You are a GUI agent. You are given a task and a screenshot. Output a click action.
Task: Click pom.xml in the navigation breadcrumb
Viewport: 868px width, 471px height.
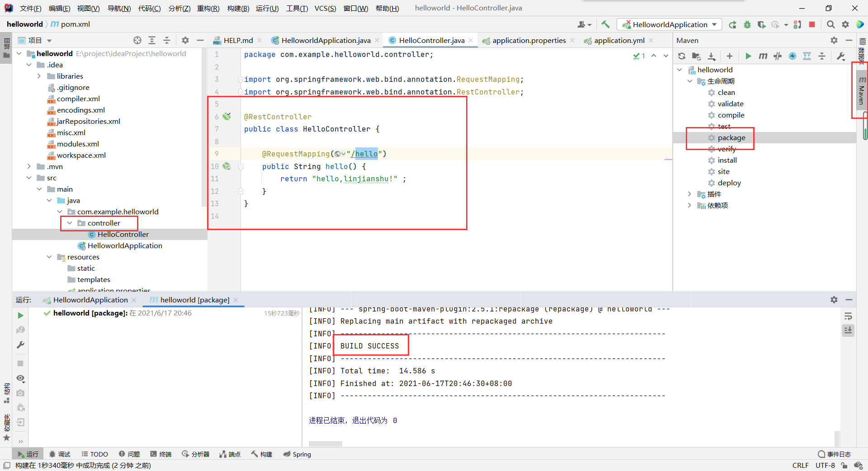[71, 24]
